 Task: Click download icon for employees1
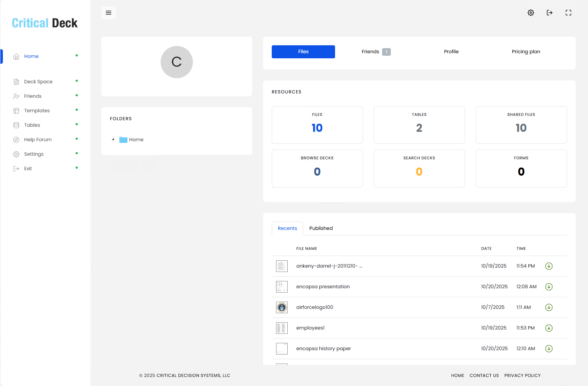pyautogui.click(x=549, y=328)
